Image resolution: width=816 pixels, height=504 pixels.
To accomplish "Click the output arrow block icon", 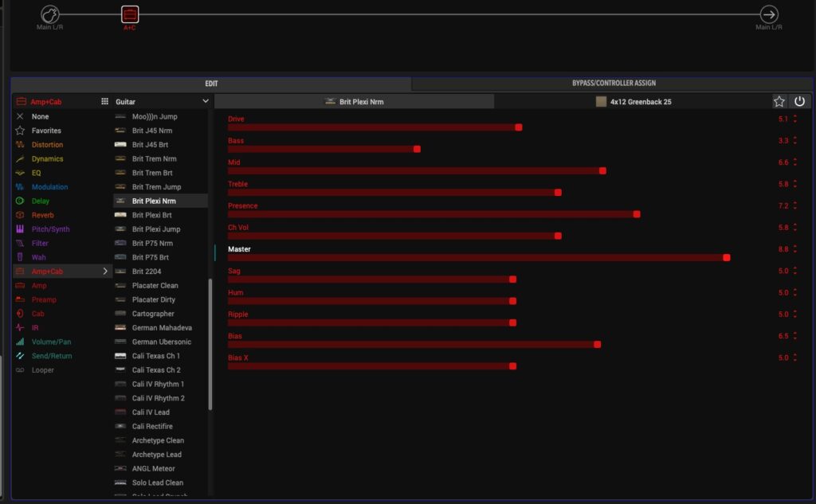I will pyautogui.click(x=769, y=14).
